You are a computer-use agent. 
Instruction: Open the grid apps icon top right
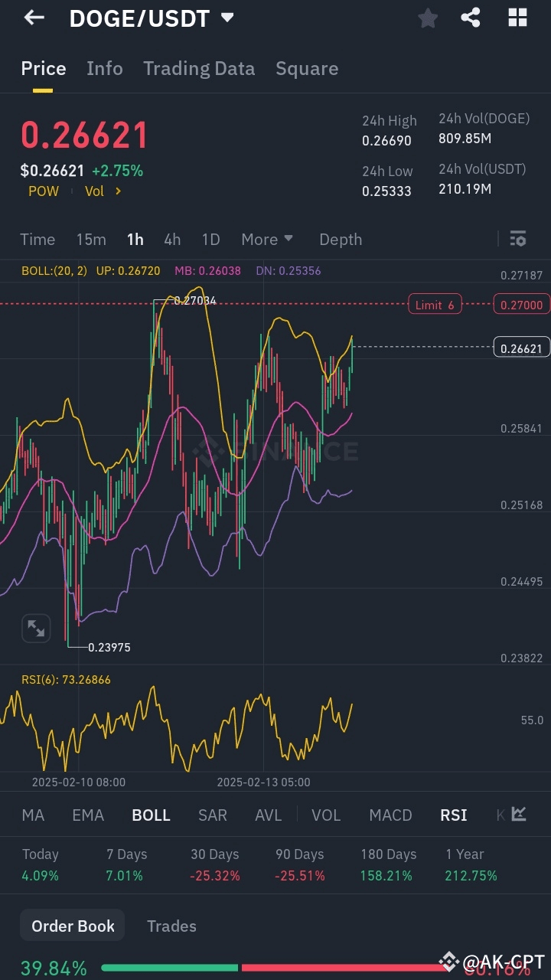pyautogui.click(x=517, y=17)
